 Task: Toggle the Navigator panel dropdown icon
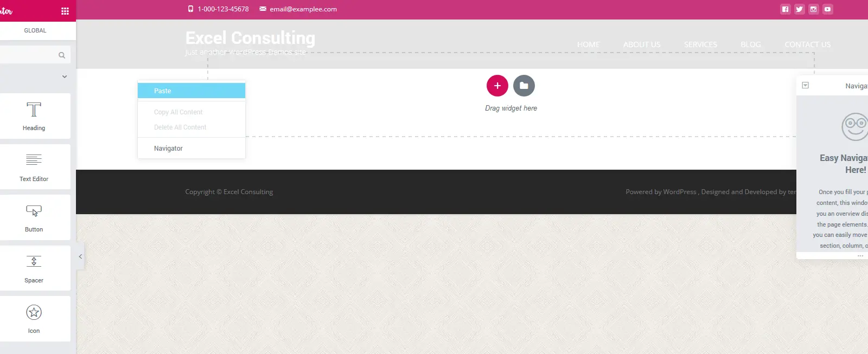806,86
